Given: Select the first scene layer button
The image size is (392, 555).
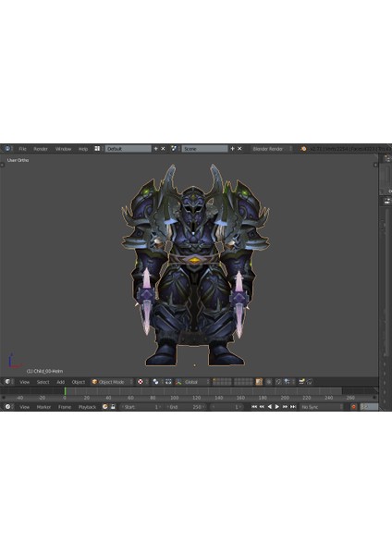Looking at the screenshot, I should pos(214,380).
